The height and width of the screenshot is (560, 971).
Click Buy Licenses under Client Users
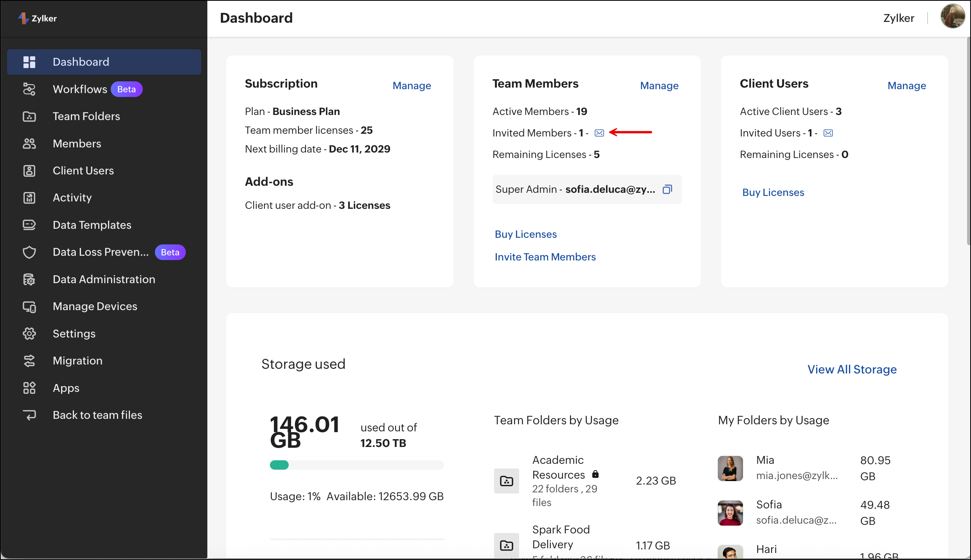click(773, 192)
